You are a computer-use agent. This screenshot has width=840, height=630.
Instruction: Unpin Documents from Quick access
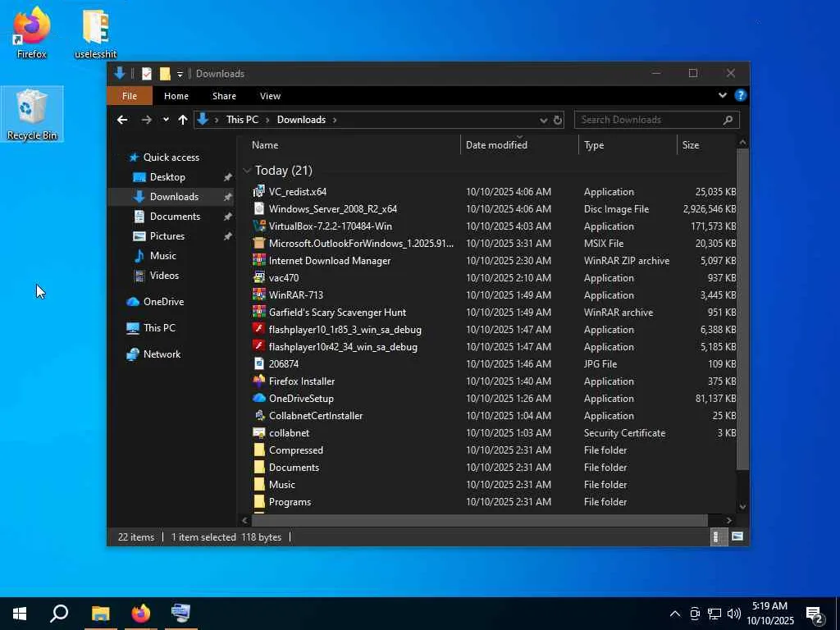point(228,217)
